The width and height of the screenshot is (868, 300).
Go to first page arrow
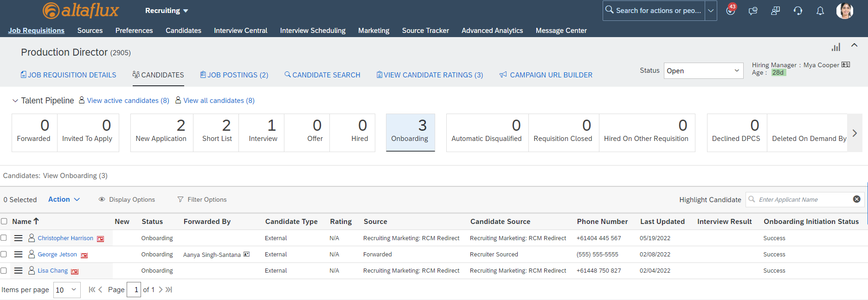(x=92, y=289)
